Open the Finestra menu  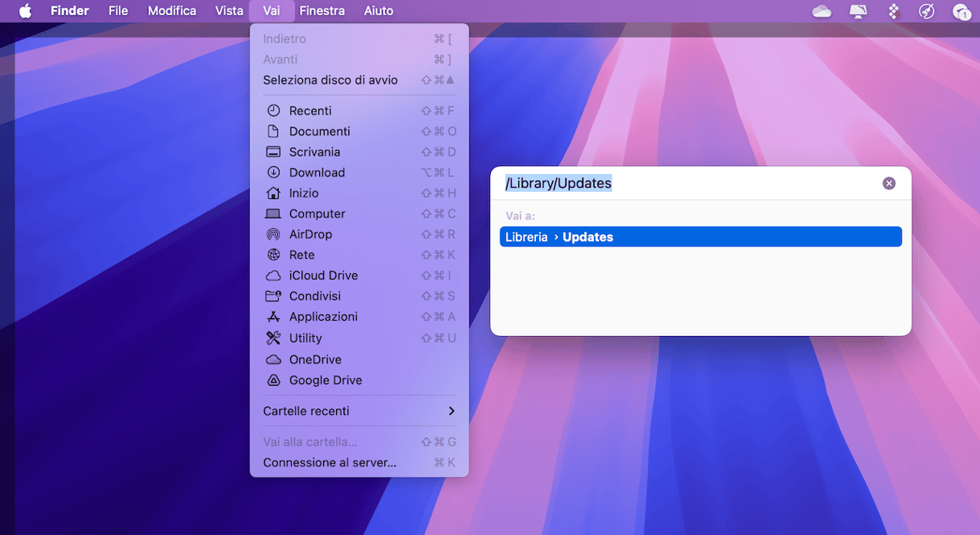[x=322, y=10]
